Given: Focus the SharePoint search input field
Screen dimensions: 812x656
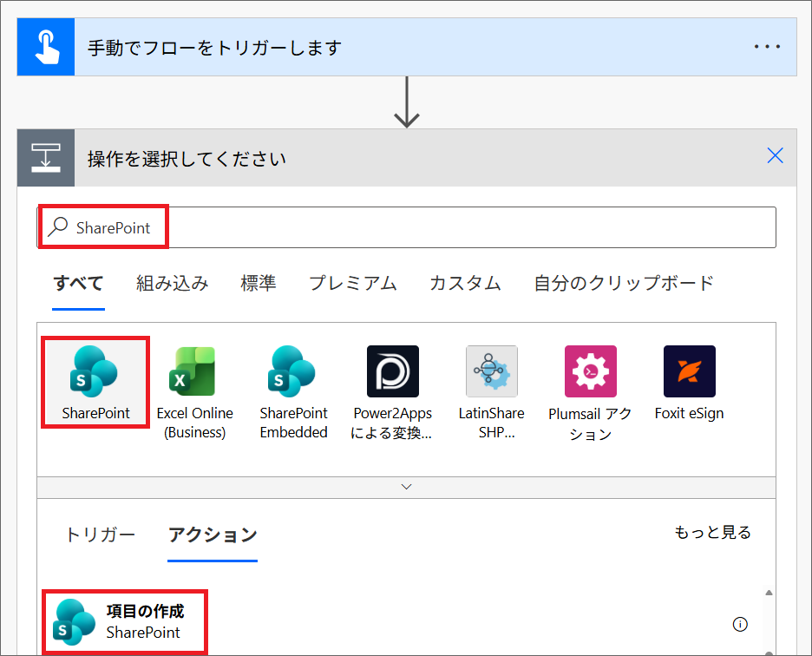Looking at the screenshot, I should coord(407,227).
